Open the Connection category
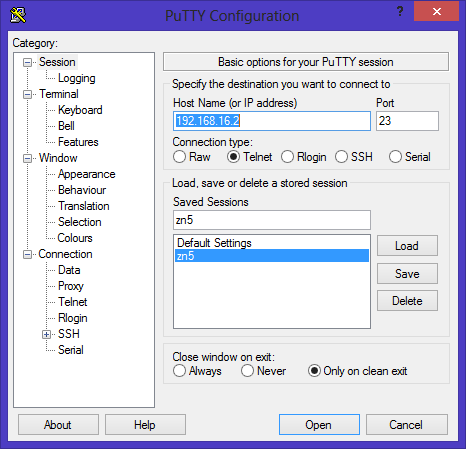The height and width of the screenshot is (449, 466). pos(65,254)
